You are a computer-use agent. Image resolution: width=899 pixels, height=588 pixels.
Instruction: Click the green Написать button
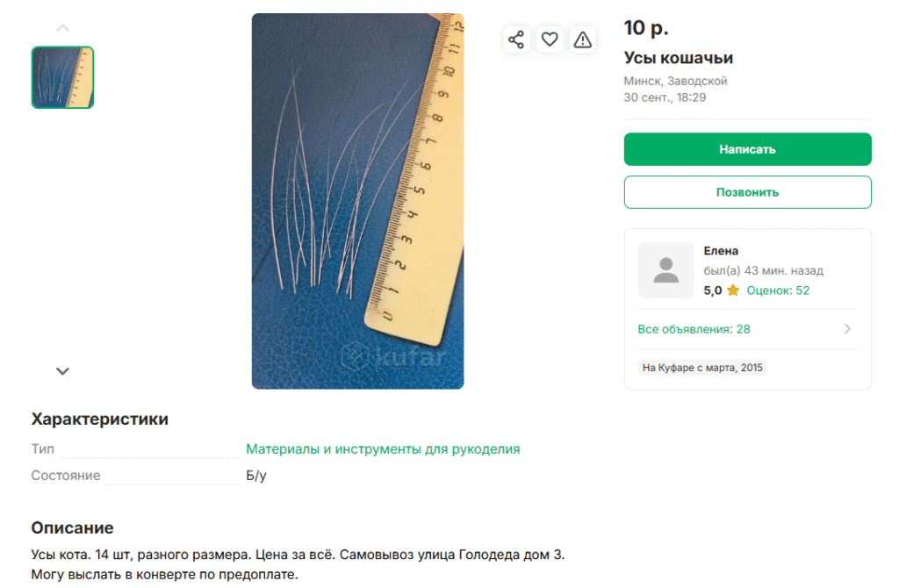748,149
